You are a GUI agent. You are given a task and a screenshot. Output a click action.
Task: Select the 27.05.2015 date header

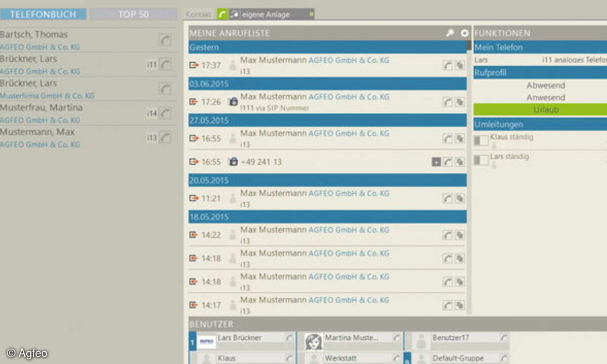click(328, 120)
